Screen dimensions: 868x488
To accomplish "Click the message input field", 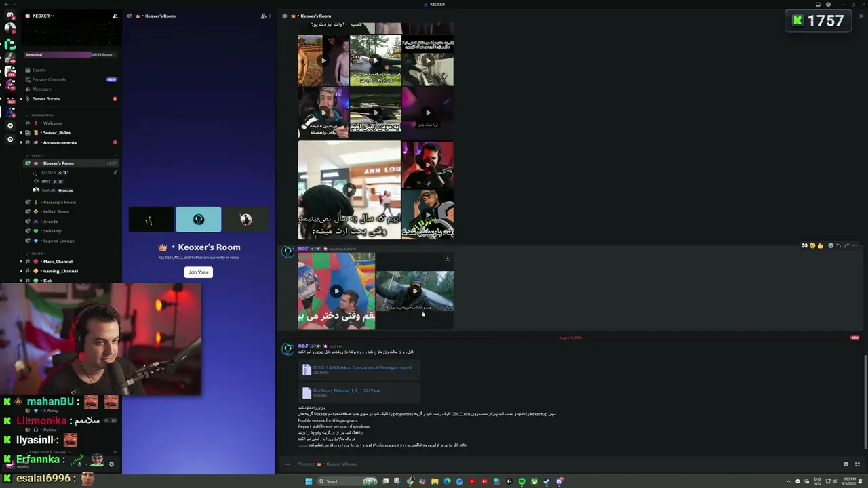I will pyautogui.click(x=566, y=464).
